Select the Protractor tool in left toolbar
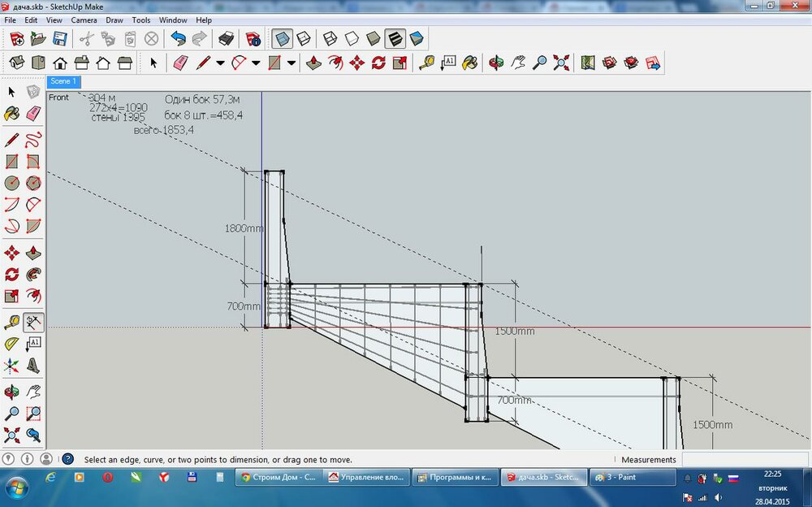This screenshot has width=812, height=507. [12, 343]
